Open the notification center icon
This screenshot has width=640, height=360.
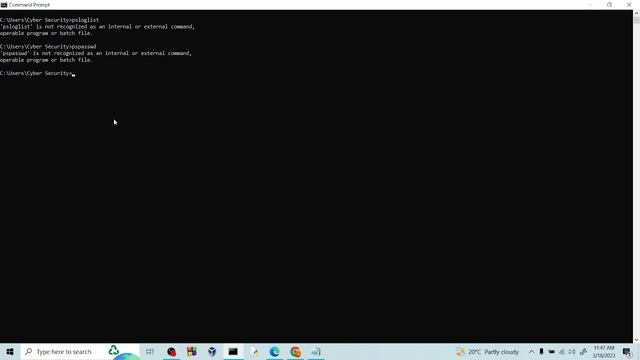tap(627, 351)
